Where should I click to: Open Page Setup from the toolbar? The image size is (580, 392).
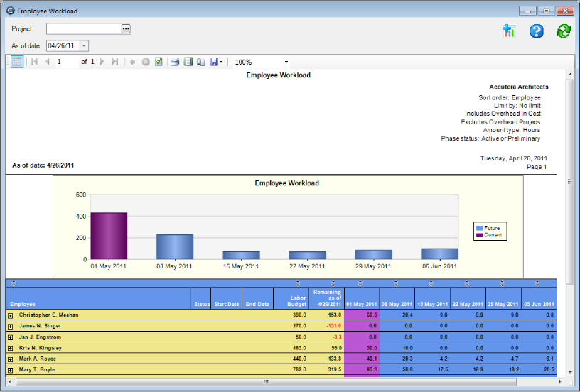tap(200, 62)
